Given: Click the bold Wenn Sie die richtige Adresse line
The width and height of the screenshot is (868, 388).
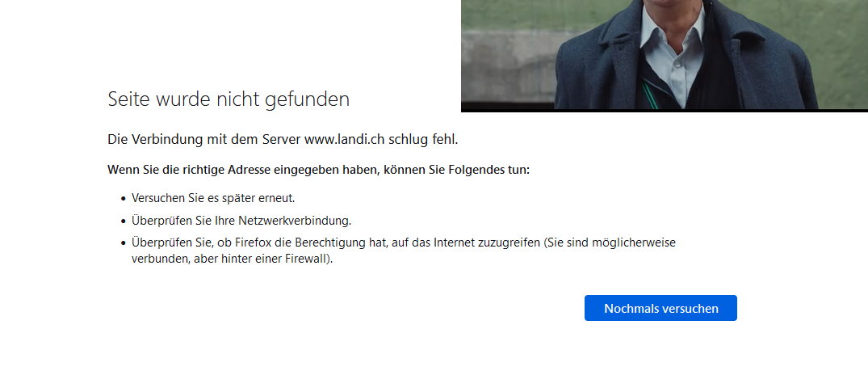Looking at the screenshot, I should pyautogui.click(x=318, y=171).
